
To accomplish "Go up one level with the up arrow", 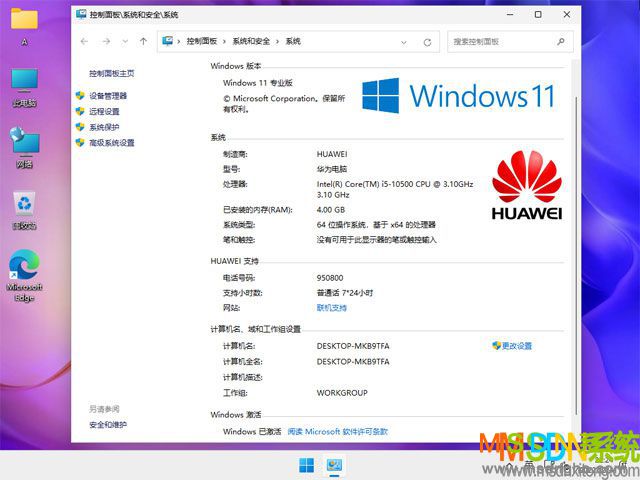I will (x=143, y=41).
